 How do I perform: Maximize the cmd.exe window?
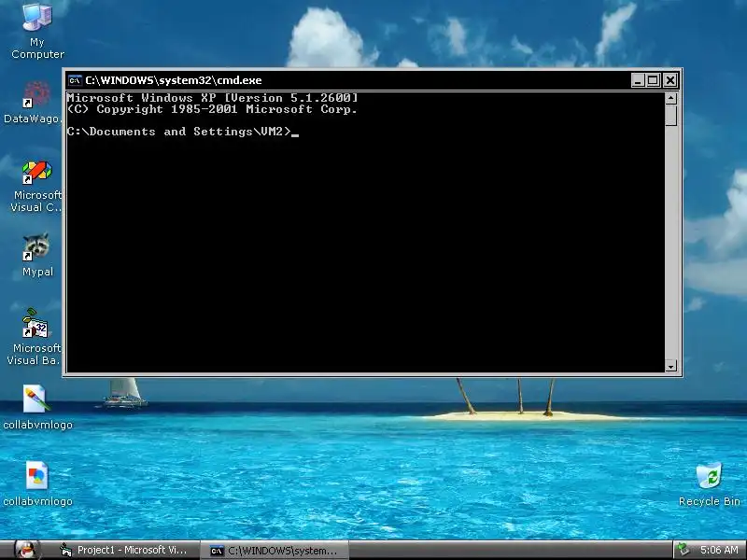653,80
